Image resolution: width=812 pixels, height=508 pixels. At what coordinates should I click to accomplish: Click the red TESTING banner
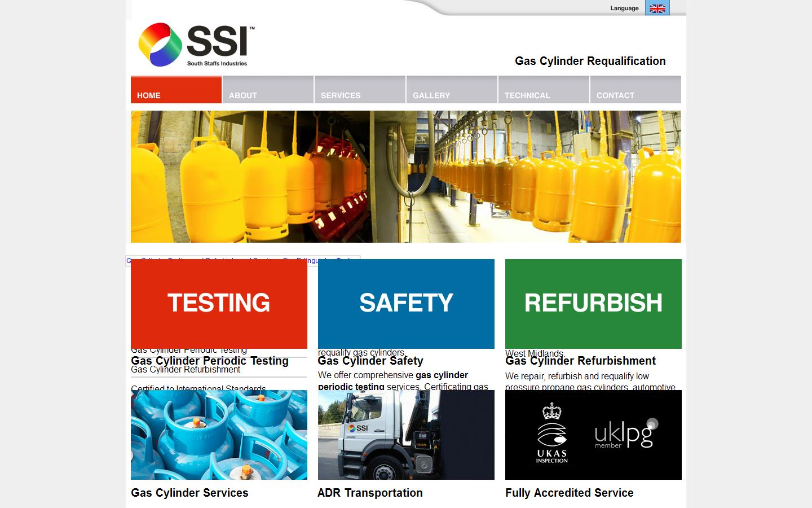tap(219, 303)
